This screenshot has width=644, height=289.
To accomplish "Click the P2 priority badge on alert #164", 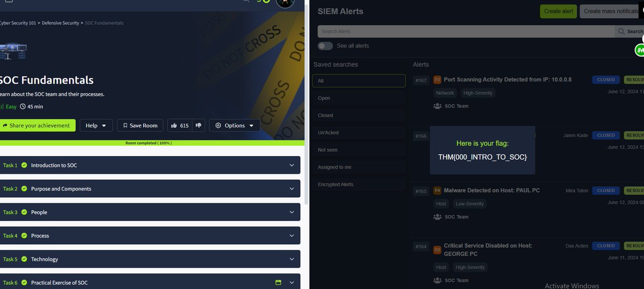I will (437, 249).
